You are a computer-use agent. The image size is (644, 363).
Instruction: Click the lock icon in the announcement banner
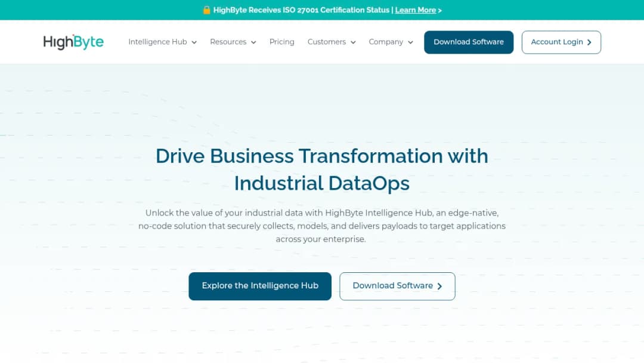pos(206,10)
